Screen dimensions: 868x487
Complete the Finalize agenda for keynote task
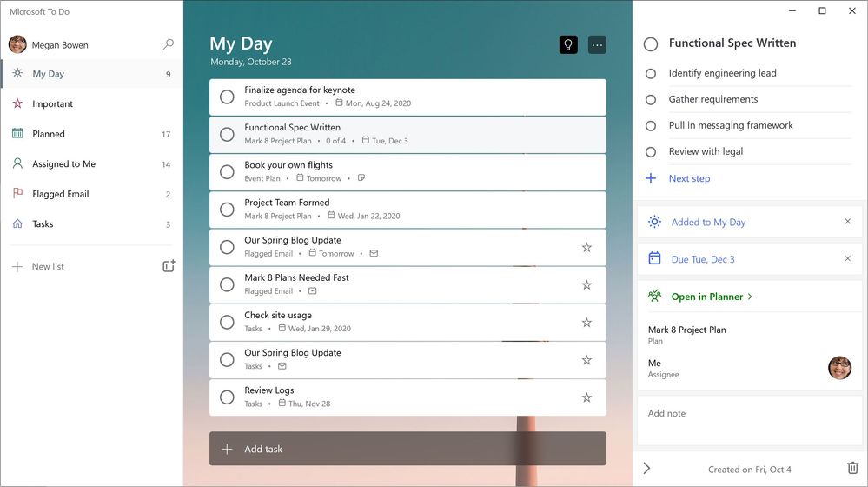[x=227, y=97]
